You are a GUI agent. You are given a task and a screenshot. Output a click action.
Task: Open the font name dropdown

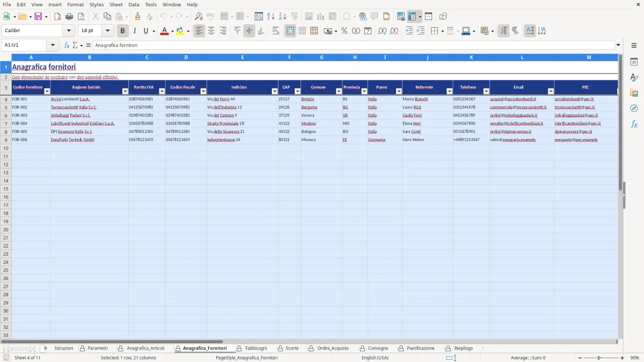click(69, 31)
